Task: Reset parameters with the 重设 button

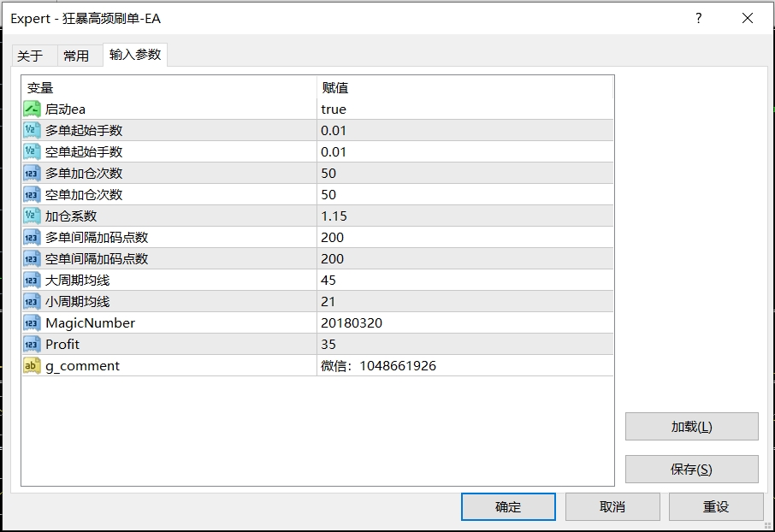Action: pos(716,507)
